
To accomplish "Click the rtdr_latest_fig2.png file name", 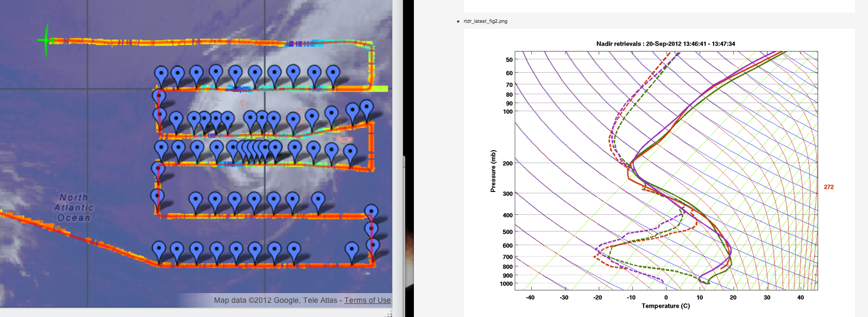I will (x=485, y=21).
